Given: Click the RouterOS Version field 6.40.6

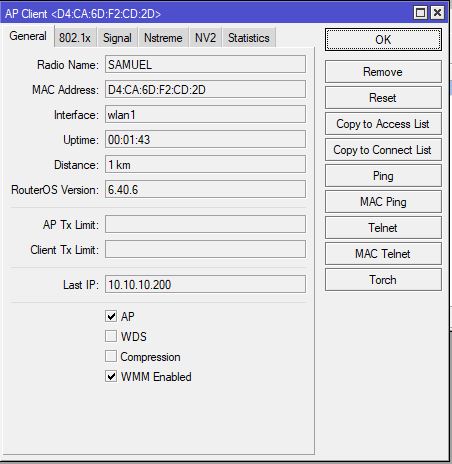Looking at the screenshot, I should tap(205, 189).
